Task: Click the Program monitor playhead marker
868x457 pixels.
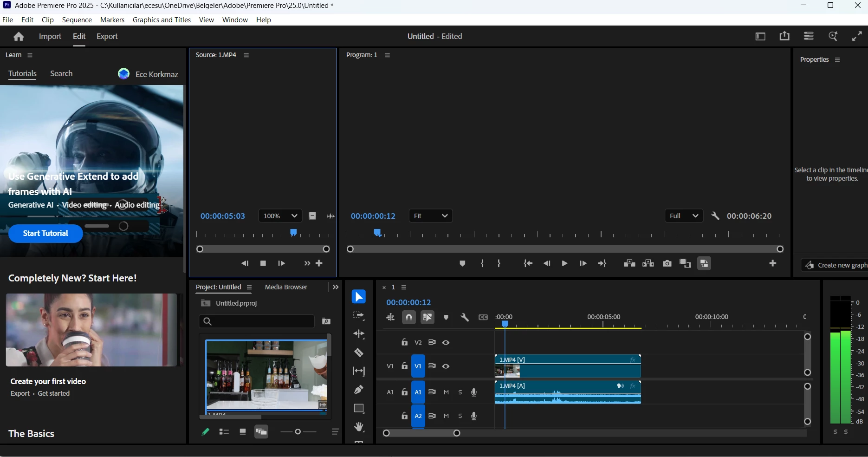Action: tap(378, 232)
